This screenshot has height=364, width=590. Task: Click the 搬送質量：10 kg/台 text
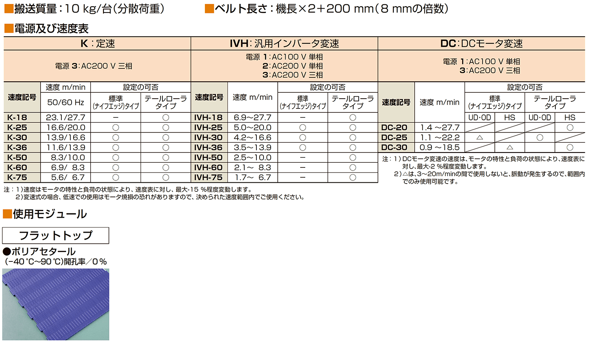[89, 9]
